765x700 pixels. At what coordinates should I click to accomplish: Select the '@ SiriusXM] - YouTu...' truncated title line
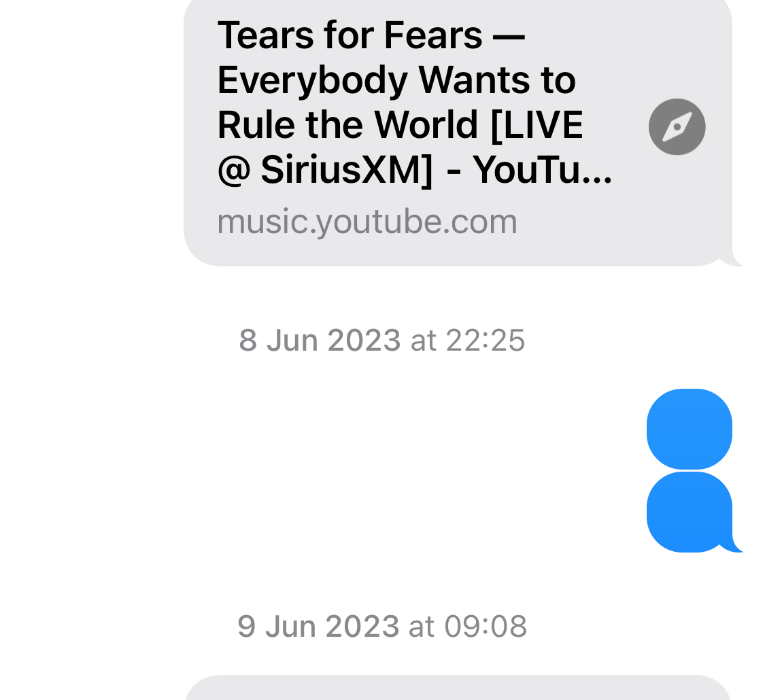414,171
